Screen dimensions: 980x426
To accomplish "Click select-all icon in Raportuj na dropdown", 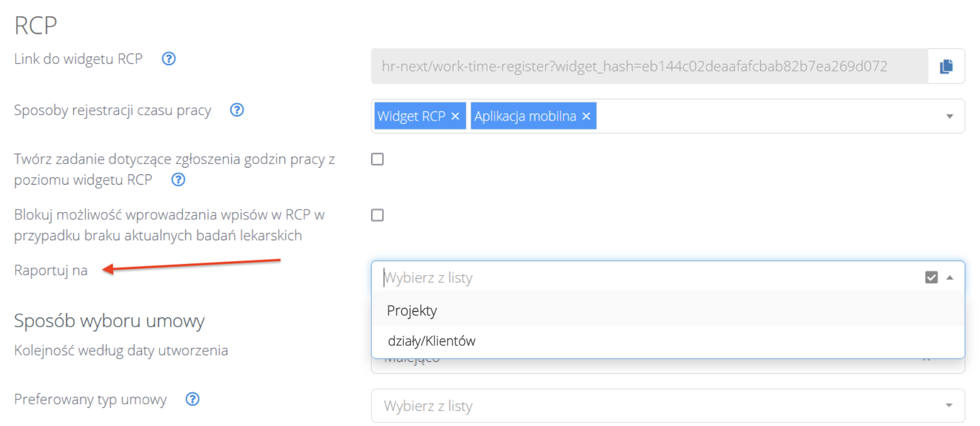I will click(931, 277).
